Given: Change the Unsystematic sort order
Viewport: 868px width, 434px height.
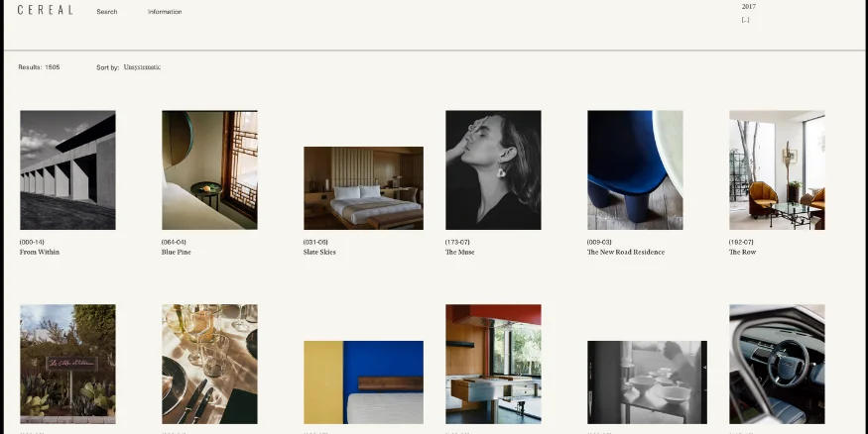Looking at the screenshot, I should 142,67.
